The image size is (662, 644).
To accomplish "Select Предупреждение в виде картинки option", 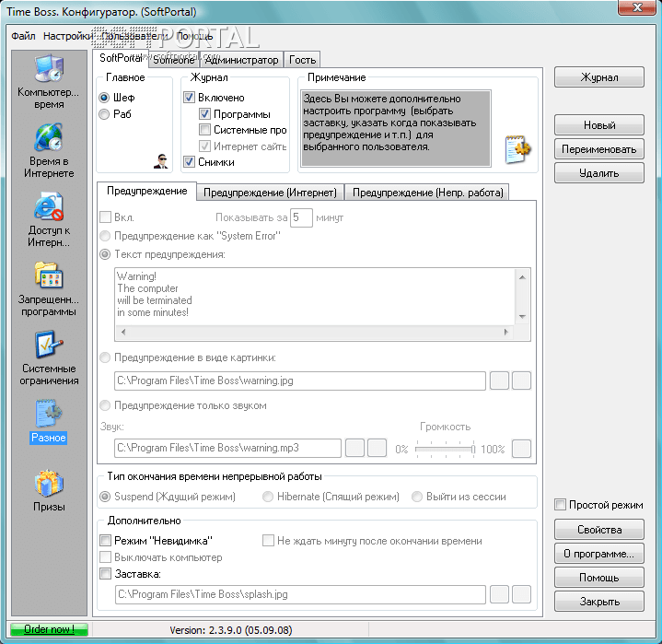I will (x=105, y=357).
